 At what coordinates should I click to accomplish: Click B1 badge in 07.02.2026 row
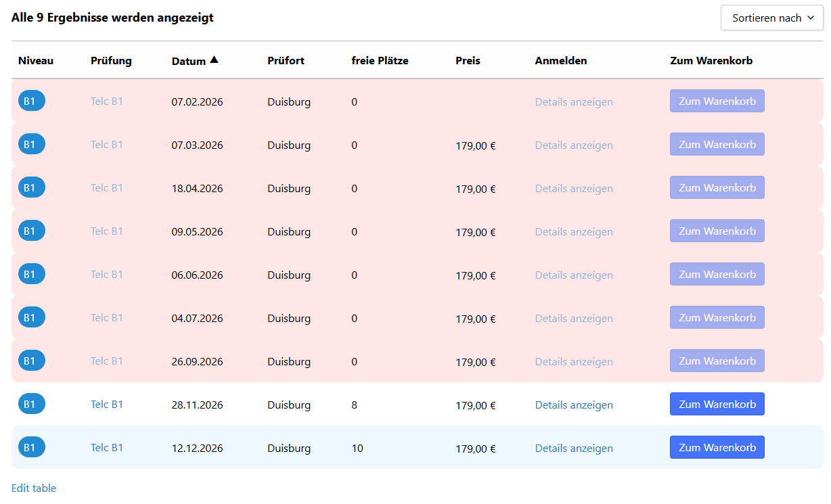pos(32,101)
